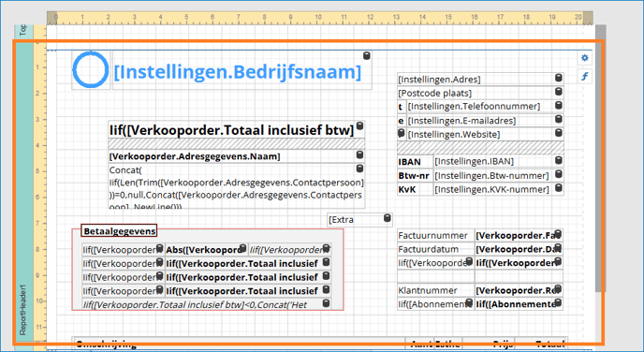The image size is (644, 352).
Task: Select the [Verkooporder.Adresgegevens.Naam] field
Action: (x=237, y=156)
